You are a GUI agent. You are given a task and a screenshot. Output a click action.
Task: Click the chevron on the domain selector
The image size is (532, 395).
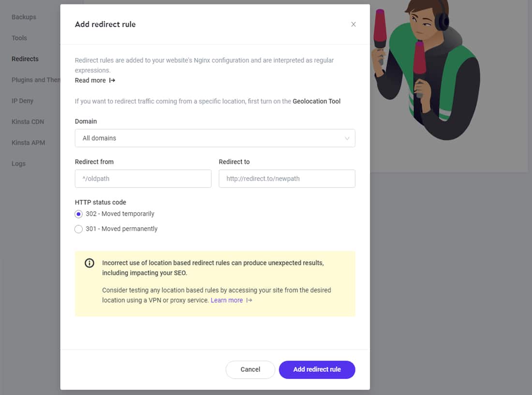pyautogui.click(x=347, y=138)
